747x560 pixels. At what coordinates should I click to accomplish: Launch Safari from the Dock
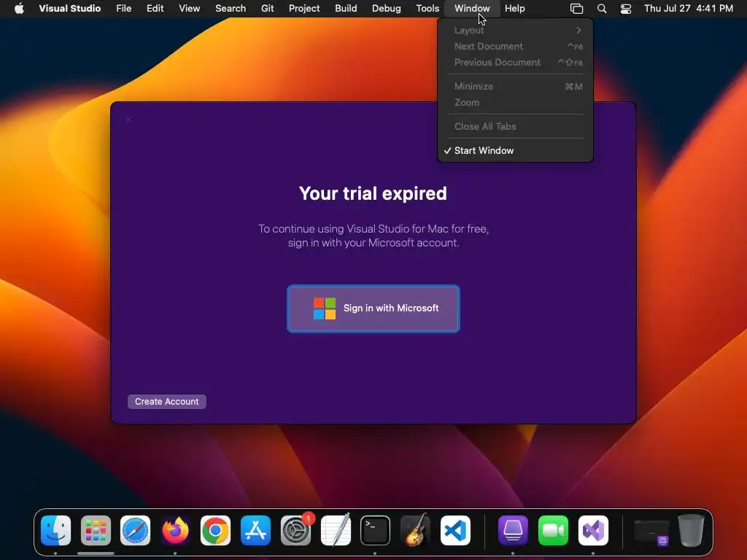[x=135, y=530]
